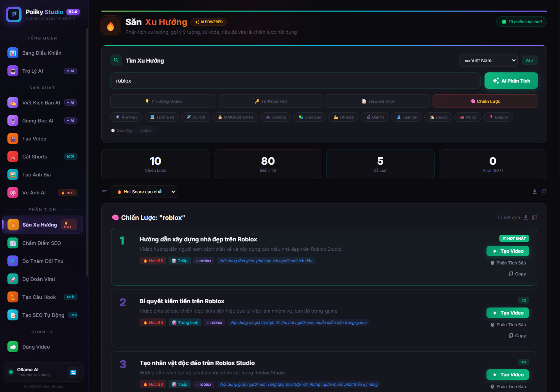
Task: Select the Tiêu Đề Viral tab
Action: click(x=378, y=101)
